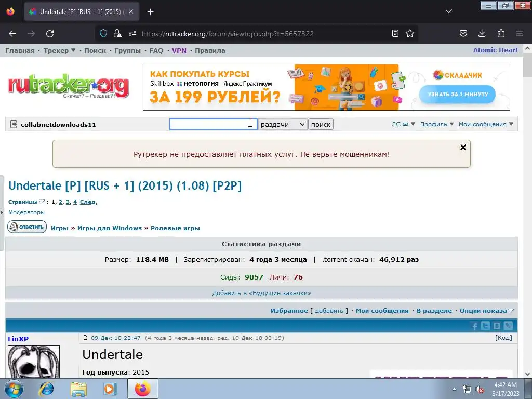Image resolution: width=532 pixels, height=399 pixels.
Task: Go back with the browser back arrow
Action: (12, 34)
